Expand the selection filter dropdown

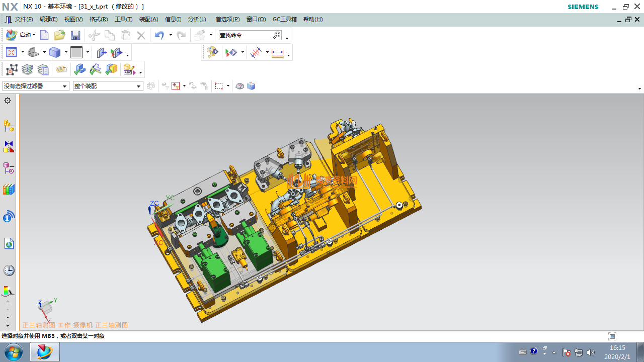click(65, 86)
